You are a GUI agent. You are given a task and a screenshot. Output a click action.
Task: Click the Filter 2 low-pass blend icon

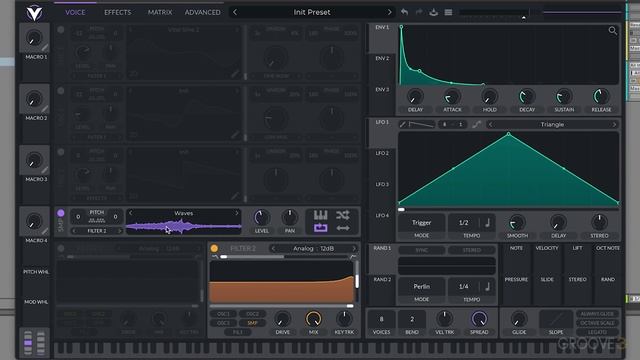[215, 257]
